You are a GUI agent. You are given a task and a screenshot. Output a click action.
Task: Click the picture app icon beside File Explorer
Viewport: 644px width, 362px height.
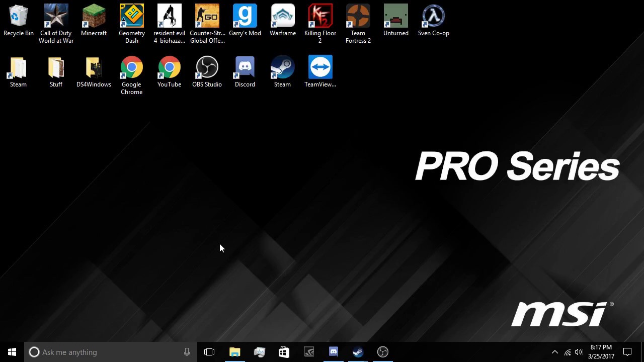[x=260, y=352]
